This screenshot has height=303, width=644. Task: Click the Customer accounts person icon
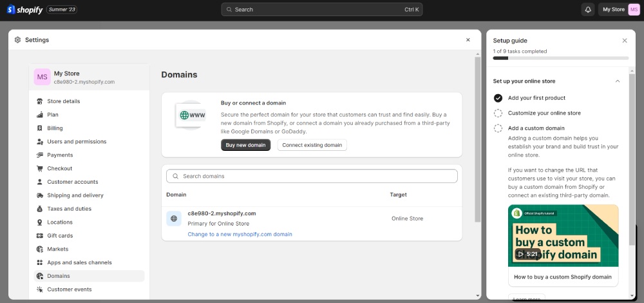(40, 182)
